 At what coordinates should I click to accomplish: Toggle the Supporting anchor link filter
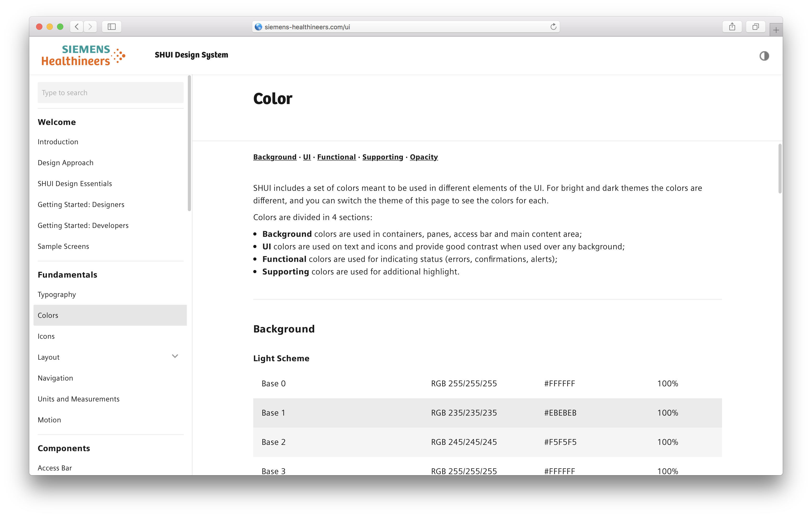383,157
